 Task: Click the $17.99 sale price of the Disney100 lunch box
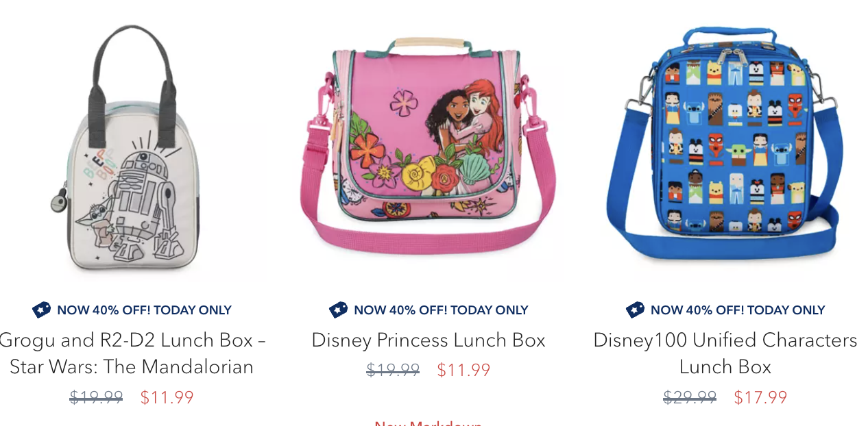tap(761, 398)
